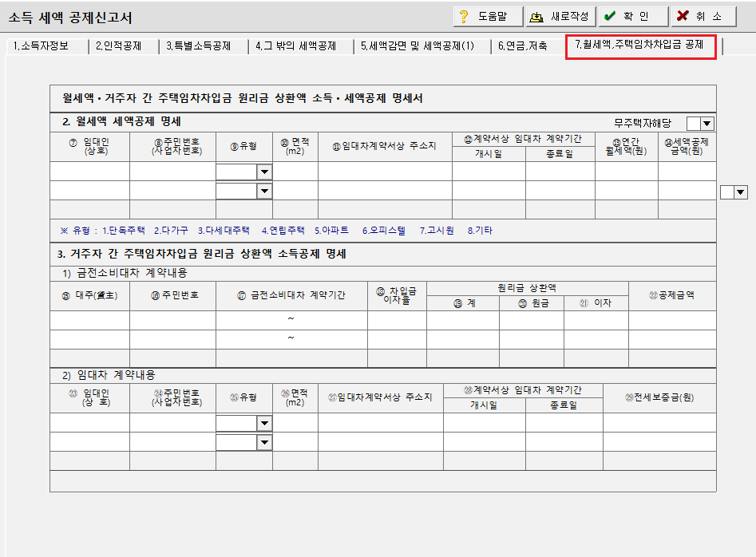Screen dimensions: 756x557
Task: Click first row ⑯주민번호 field in 금전소비대차 table
Action: click(x=172, y=321)
